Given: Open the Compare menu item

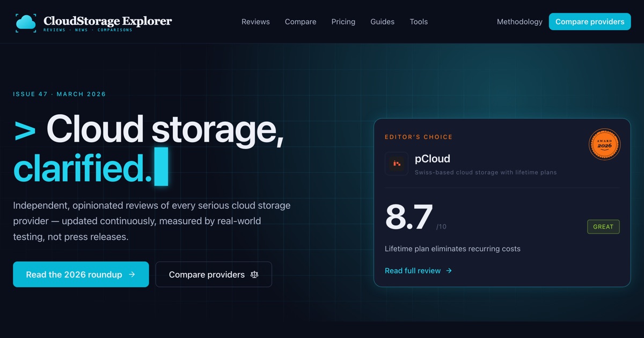Looking at the screenshot, I should tap(301, 22).
